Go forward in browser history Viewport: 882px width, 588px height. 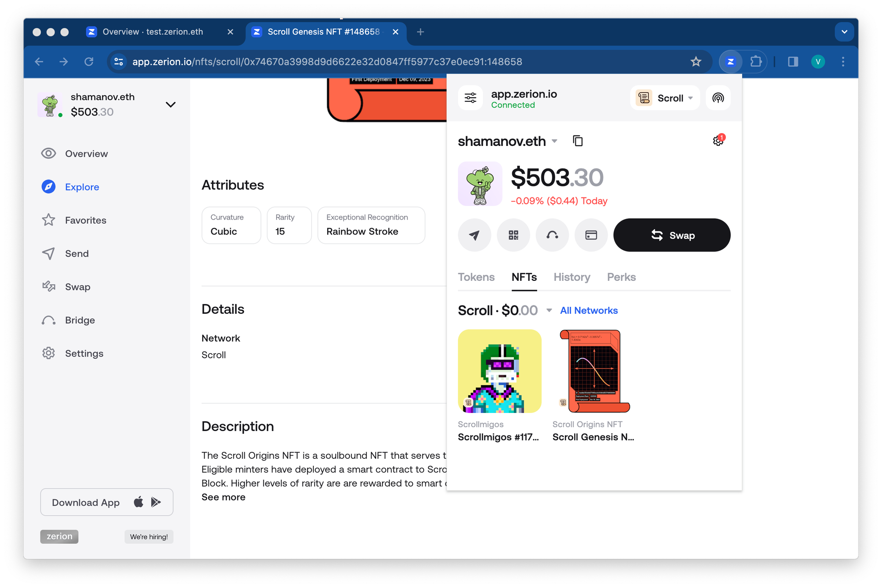[x=64, y=62]
